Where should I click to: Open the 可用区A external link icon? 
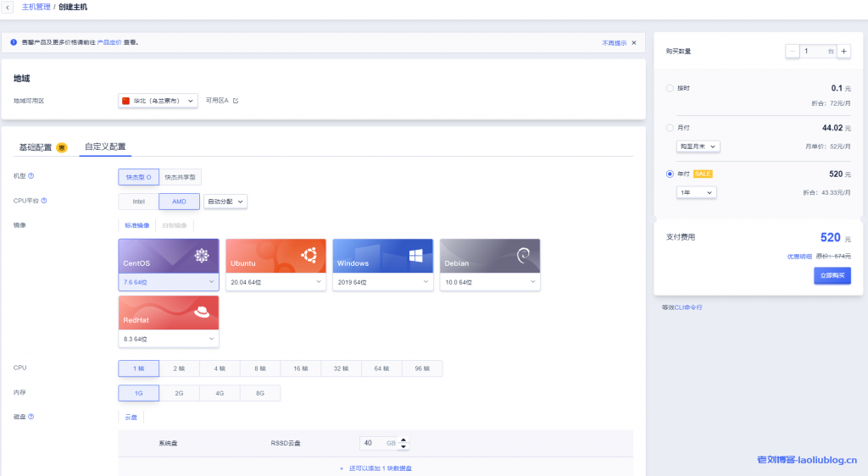(x=236, y=101)
